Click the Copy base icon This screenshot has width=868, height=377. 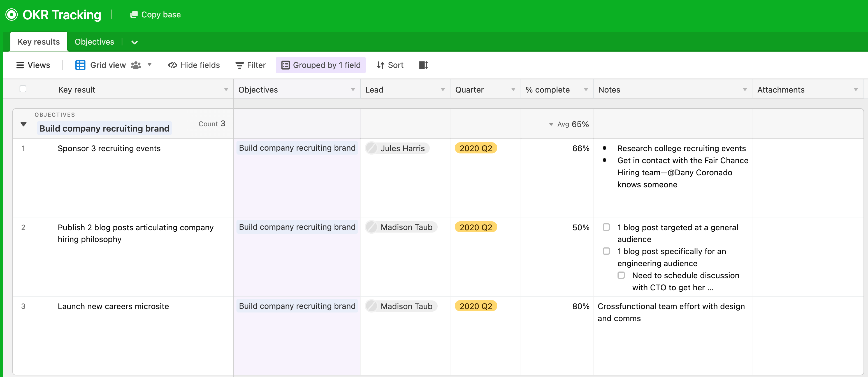pos(134,15)
